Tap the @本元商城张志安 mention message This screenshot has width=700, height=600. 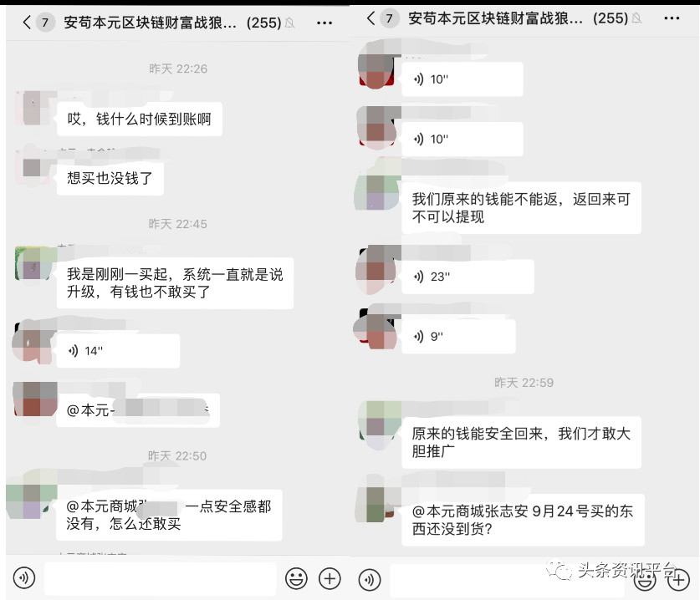523,520
